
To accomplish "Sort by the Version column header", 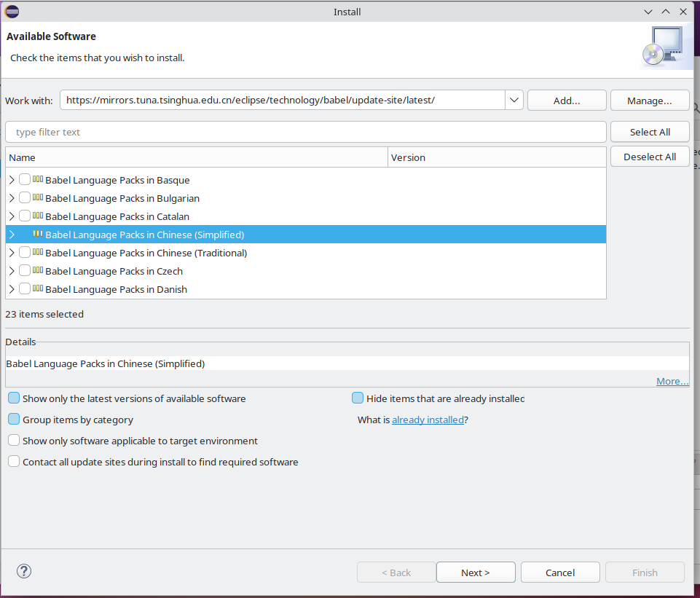I will [x=497, y=157].
